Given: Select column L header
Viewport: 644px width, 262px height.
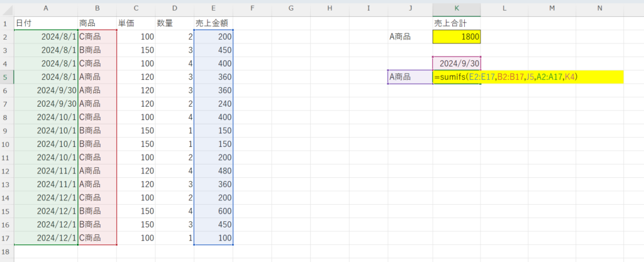Looking at the screenshot, I should pos(504,10).
